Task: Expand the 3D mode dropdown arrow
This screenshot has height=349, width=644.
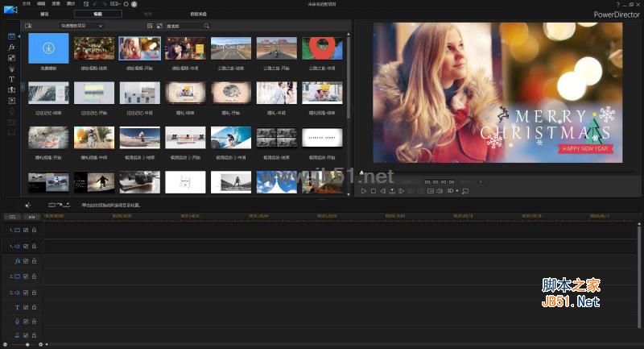Action: (x=457, y=191)
